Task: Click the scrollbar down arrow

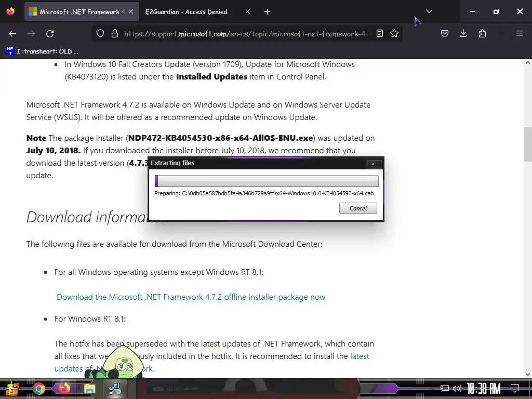Action: pyautogui.click(x=528, y=374)
